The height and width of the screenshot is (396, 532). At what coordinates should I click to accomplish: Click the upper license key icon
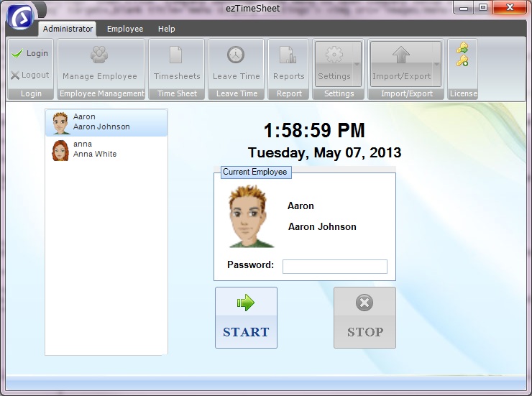coord(462,48)
